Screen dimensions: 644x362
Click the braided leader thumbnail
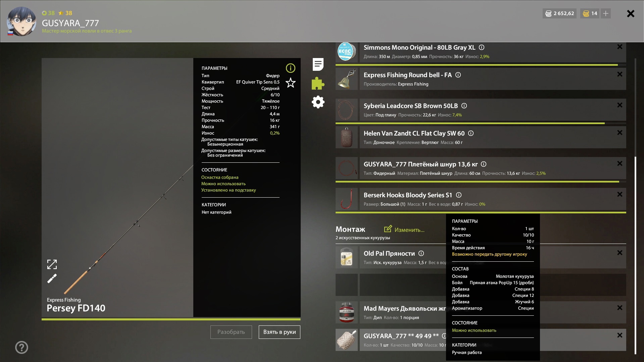(347, 168)
